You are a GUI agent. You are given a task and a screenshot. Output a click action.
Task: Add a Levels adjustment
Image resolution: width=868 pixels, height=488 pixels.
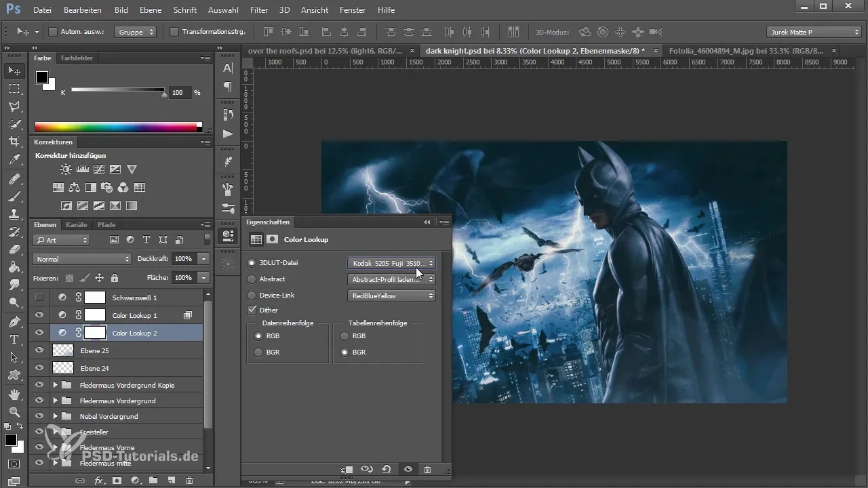point(83,169)
